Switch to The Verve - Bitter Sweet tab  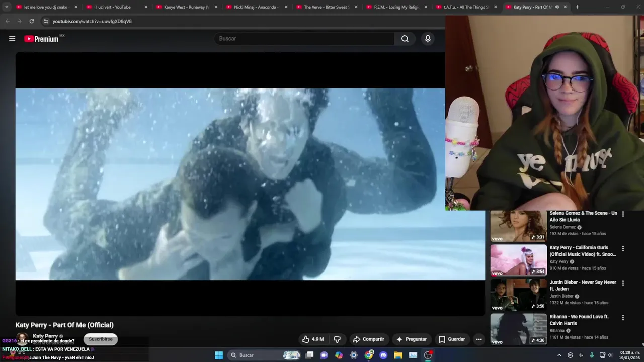327,7
